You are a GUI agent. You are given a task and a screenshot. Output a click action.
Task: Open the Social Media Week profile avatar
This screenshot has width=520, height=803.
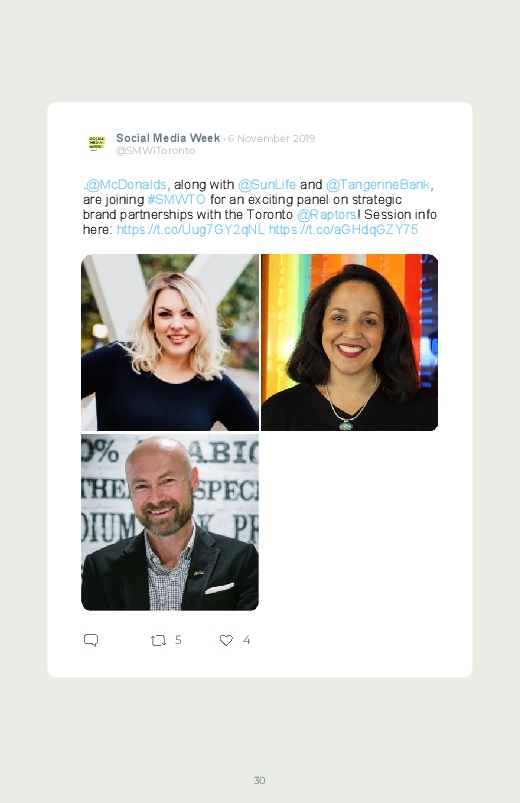coord(96,143)
